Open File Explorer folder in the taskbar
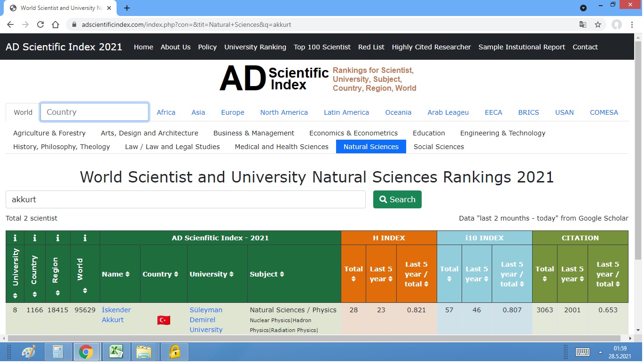Screen dimensions: 644x364 coord(144,352)
